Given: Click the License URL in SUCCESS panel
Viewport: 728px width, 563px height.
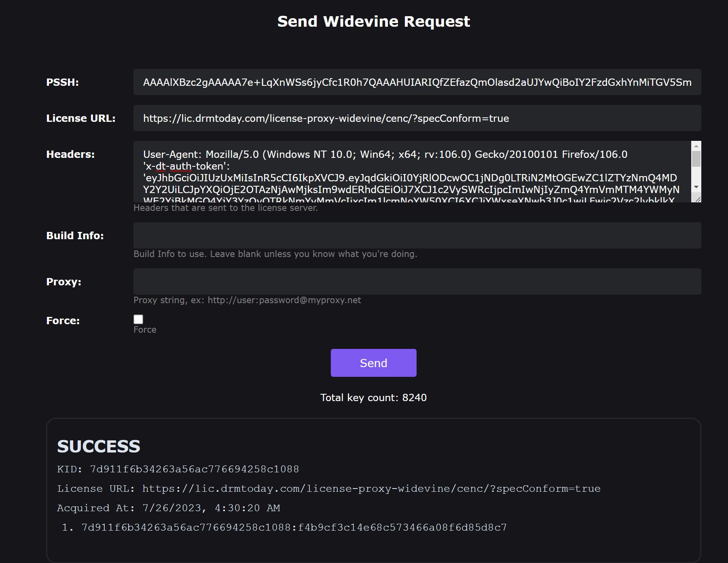Looking at the screenshot, I should point(371,489).
